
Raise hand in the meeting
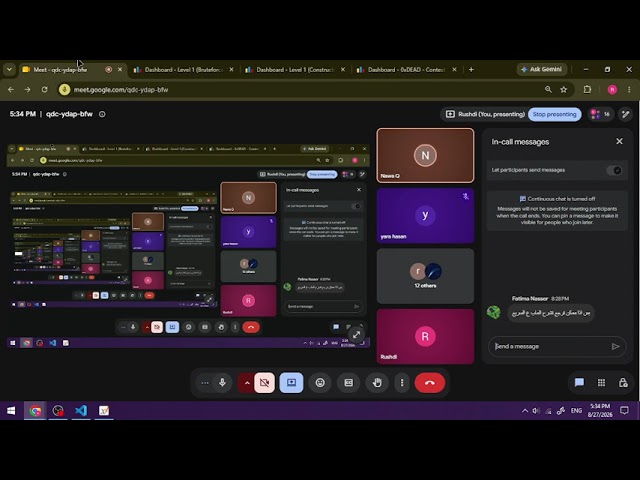coord(377,382)
